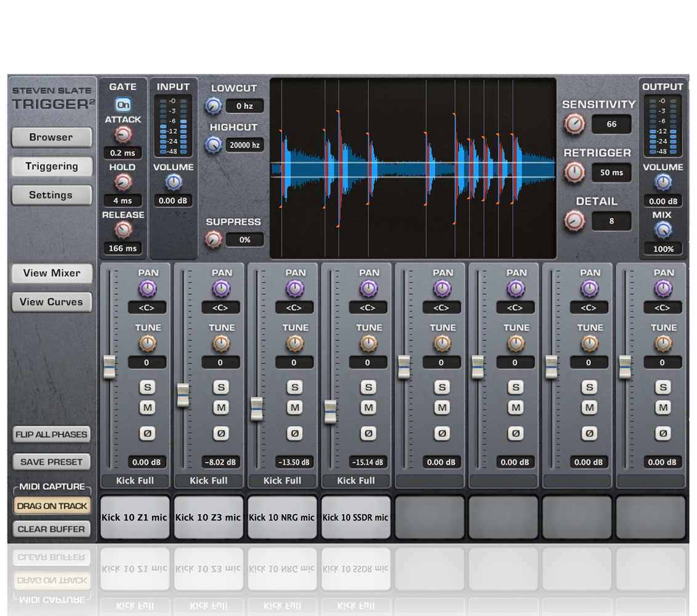Click the -8.02 dB level readout
The width and height of the screenshot is (697, 616).
pyautogui.click(x=220, y=462)
